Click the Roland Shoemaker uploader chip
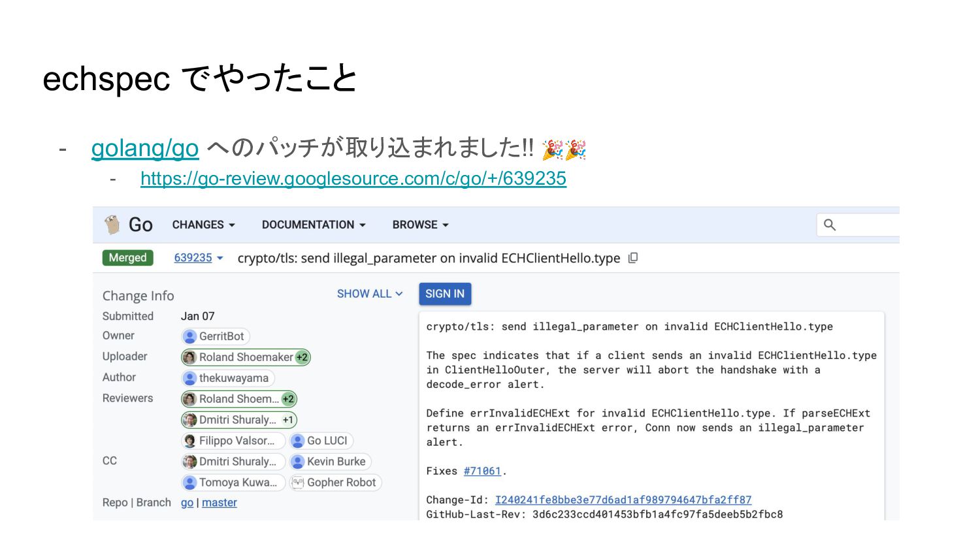 (246, 357)
